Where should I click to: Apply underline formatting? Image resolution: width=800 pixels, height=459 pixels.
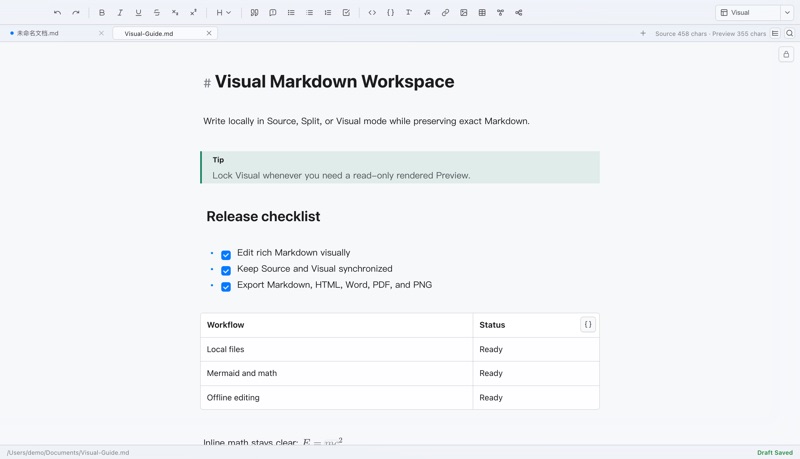138,13
